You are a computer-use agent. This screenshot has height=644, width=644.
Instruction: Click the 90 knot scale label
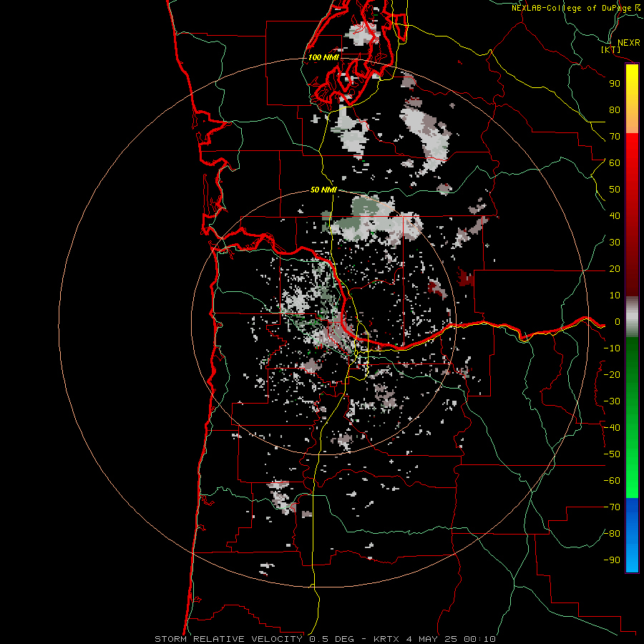[615, 84]
